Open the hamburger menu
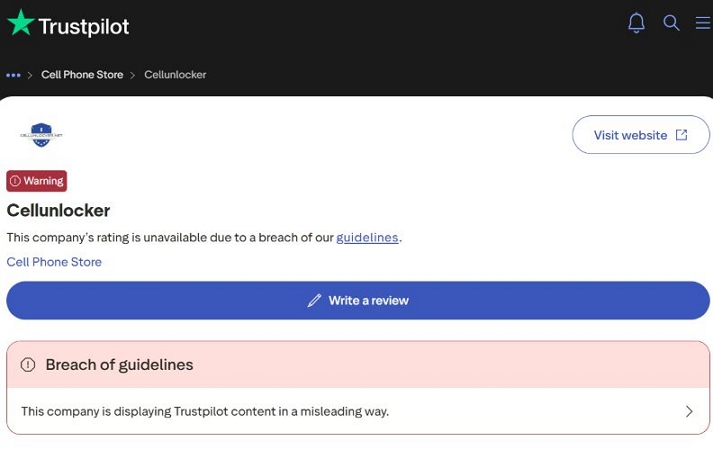This screenshot has height=450, width=713. [x=703, y=23]
